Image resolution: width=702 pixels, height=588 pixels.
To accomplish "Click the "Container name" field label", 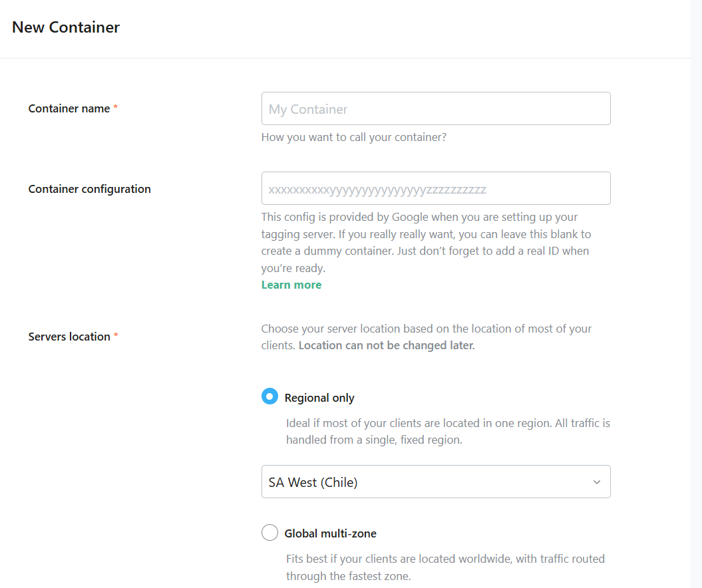I will tap(69, 108).
